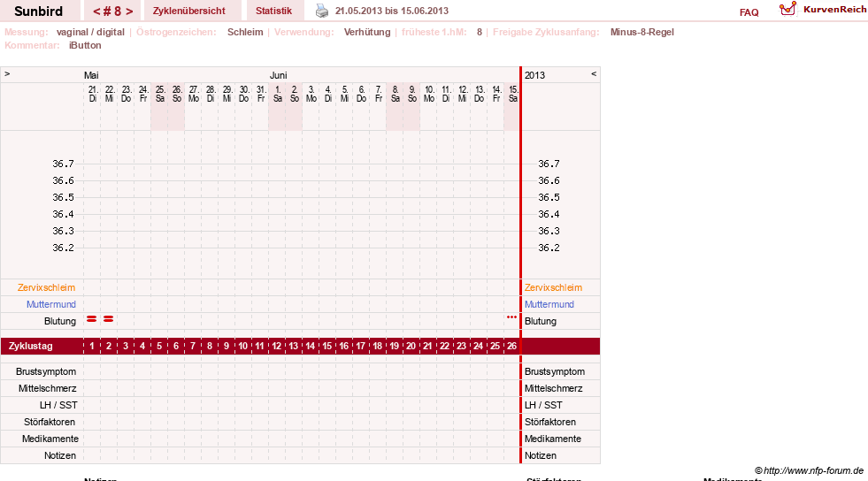868x481 pixels.
Task: Click the date column 25. Sa
Action: (160, 94)
